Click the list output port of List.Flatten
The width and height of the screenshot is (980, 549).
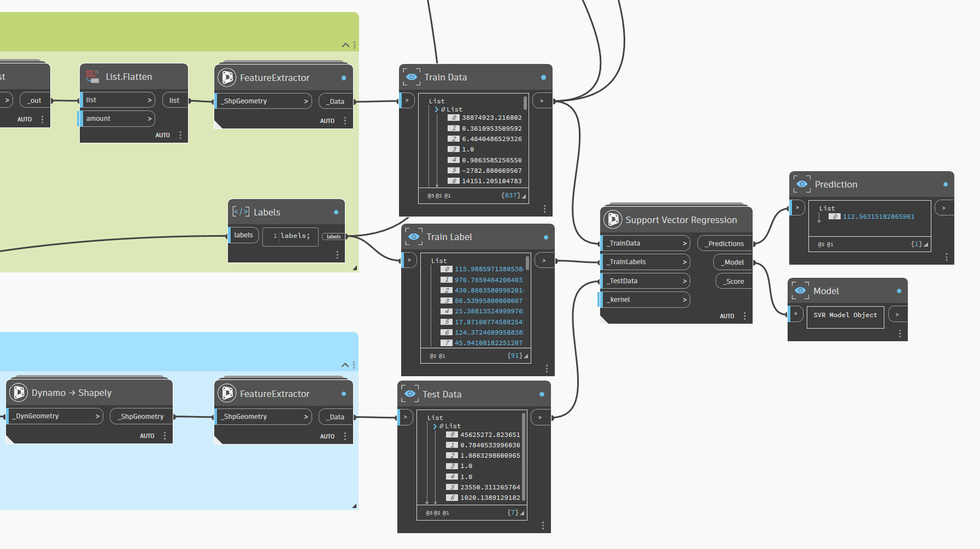point(175,100)
